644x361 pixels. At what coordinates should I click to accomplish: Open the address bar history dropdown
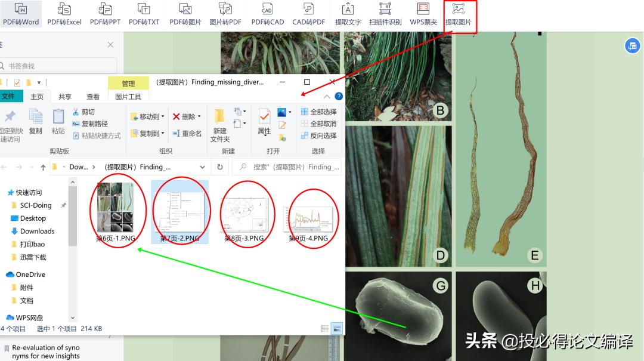[203, 167]
